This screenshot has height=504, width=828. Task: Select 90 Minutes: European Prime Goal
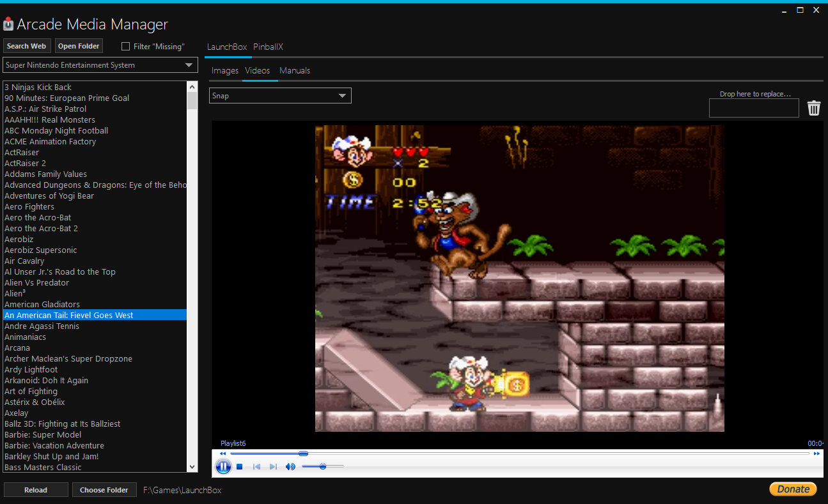(x=95, y=98)
